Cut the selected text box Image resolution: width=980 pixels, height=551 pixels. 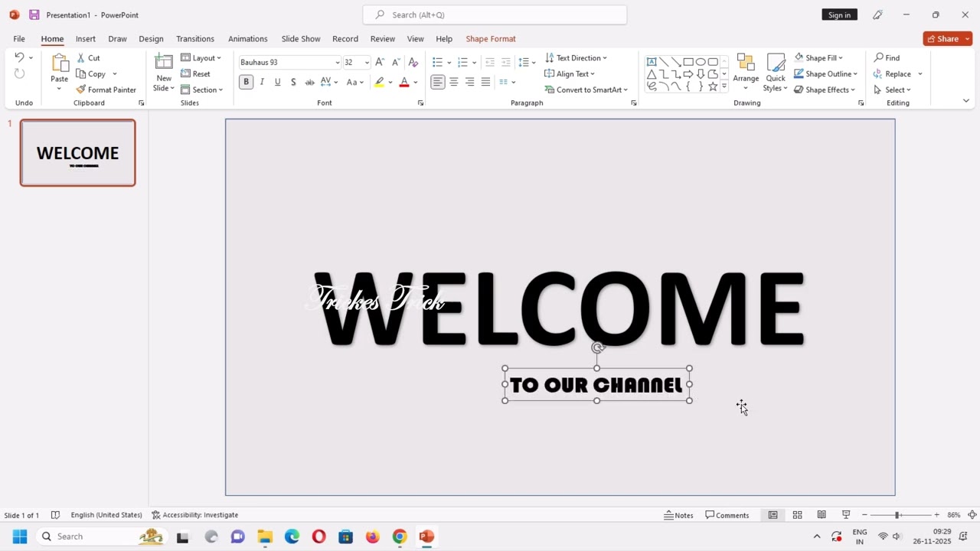point(89,57)
